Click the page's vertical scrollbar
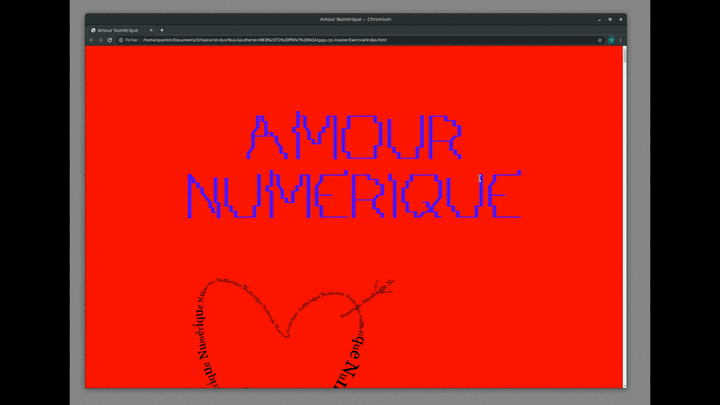The width and height of the screenshot is (720, 405). pos(624,200)
